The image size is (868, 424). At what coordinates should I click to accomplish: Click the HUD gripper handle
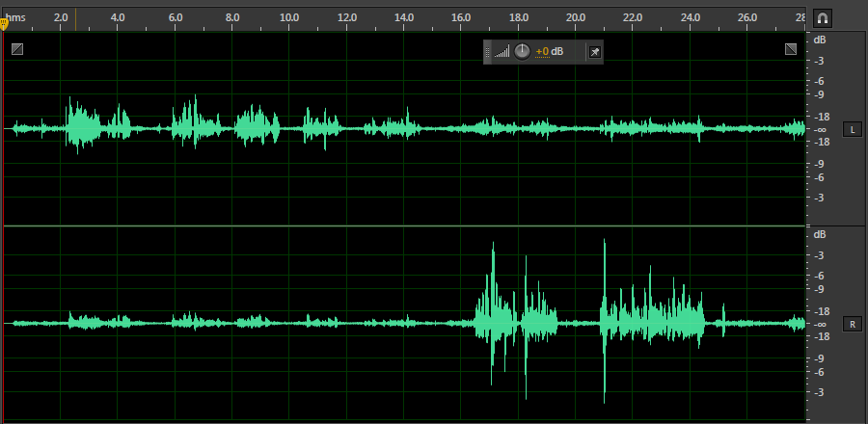click(488, 52)
